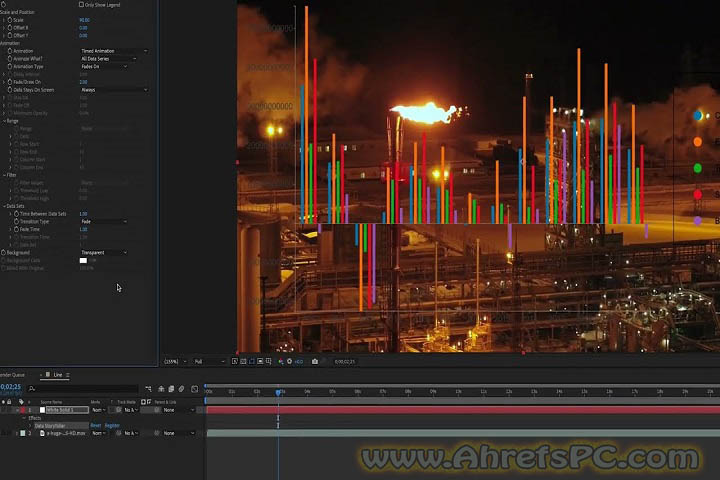Open the Data Stays On Screen dropdown
720x480 pixels.
114,90
